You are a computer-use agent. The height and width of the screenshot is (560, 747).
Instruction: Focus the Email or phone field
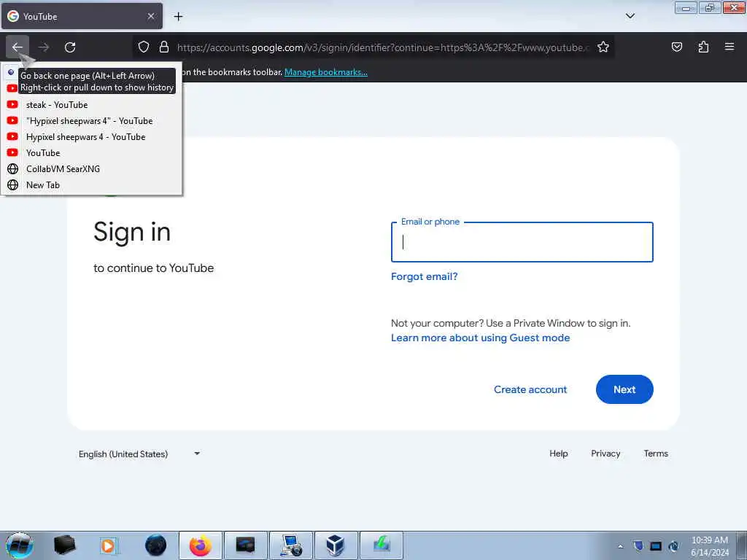(x=522, y=242)
